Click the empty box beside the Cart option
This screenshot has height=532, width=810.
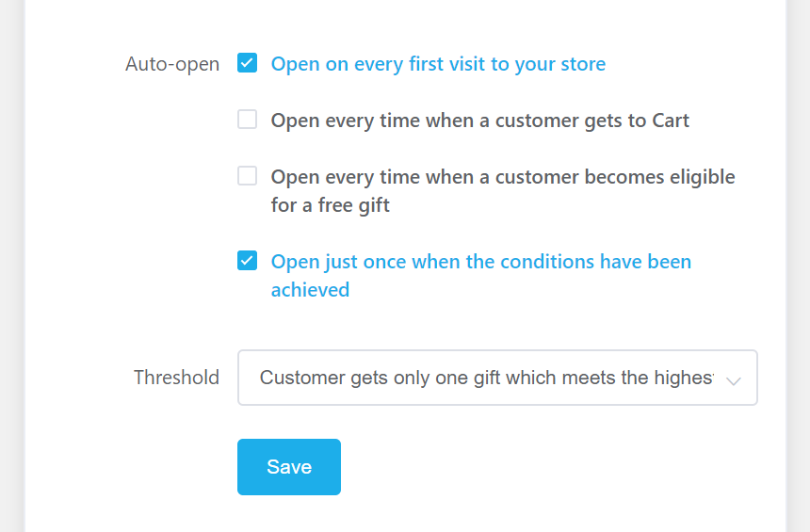tap(247, 120)
